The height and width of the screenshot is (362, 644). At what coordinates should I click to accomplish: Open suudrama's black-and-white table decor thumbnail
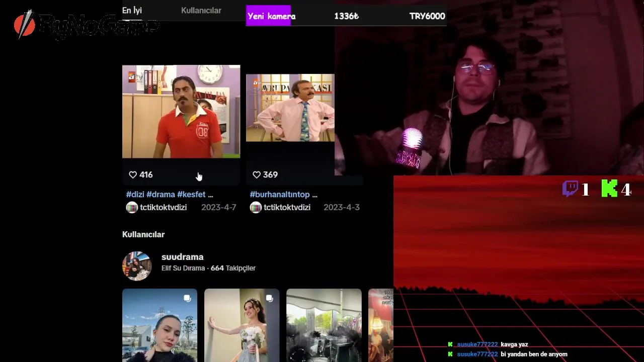pyautogui.click(x=324, y=325)
